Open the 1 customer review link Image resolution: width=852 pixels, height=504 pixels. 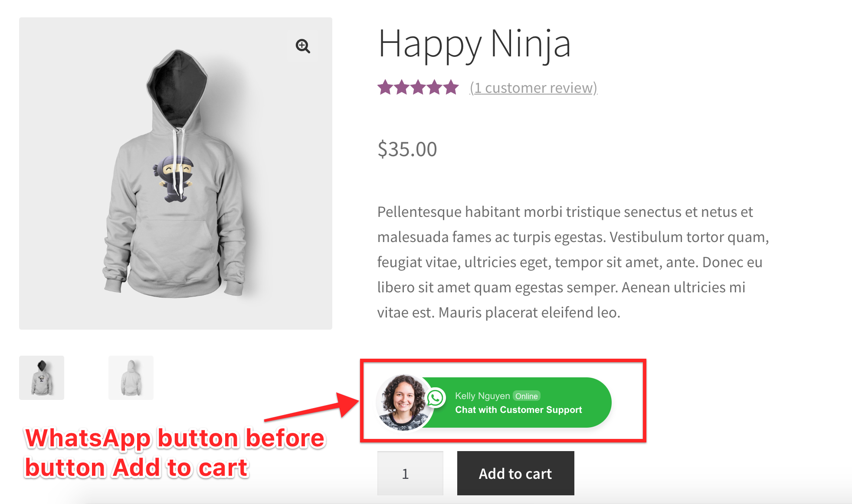pyautogui.click(x=533, y=88)
